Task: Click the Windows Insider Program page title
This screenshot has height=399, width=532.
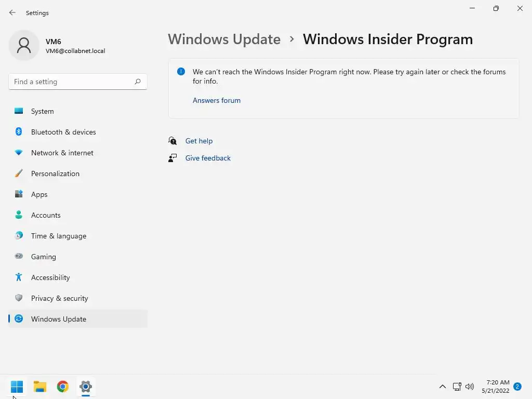Action: 388,39
